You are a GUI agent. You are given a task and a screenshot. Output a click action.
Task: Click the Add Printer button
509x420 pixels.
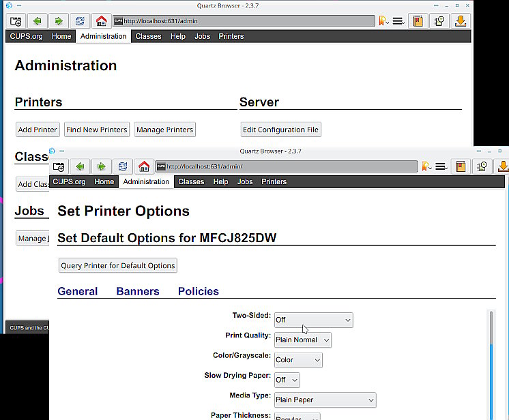[x=38, y=130]
